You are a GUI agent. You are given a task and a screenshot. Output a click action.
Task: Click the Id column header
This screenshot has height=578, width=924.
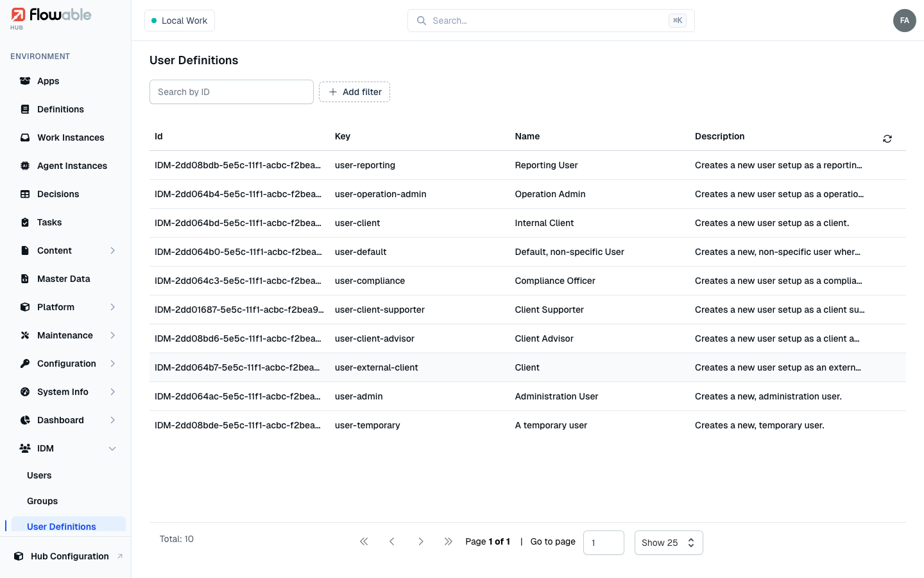click(x=158, y=136)
